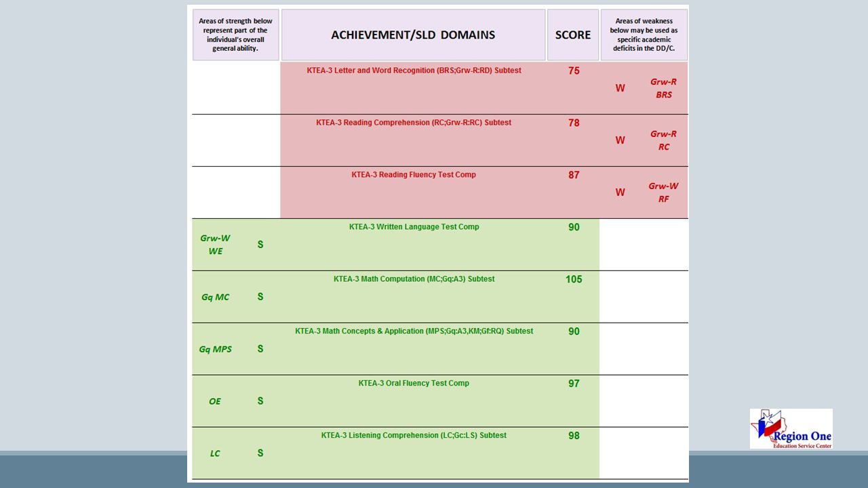
Task: Click the Gq MC strength label
Action: click(x=215, y=297)
